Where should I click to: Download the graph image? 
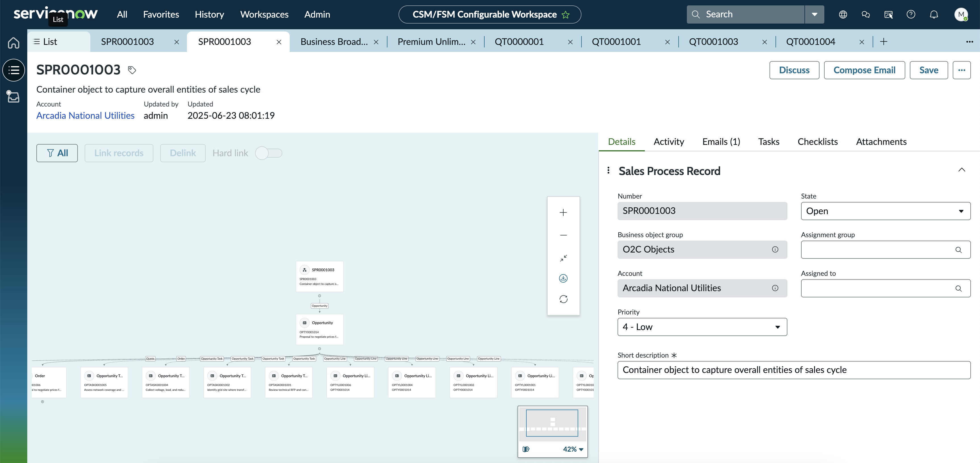click(563, 278)
